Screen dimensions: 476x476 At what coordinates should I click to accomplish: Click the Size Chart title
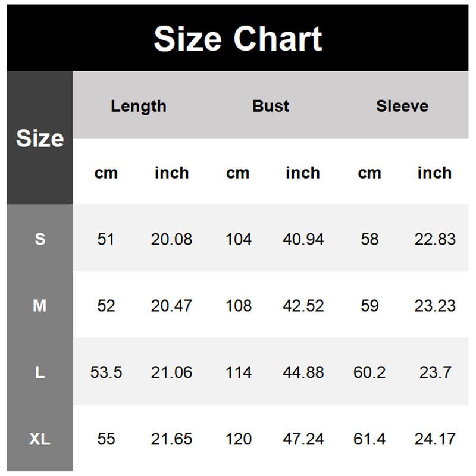[x=238, y=39]
